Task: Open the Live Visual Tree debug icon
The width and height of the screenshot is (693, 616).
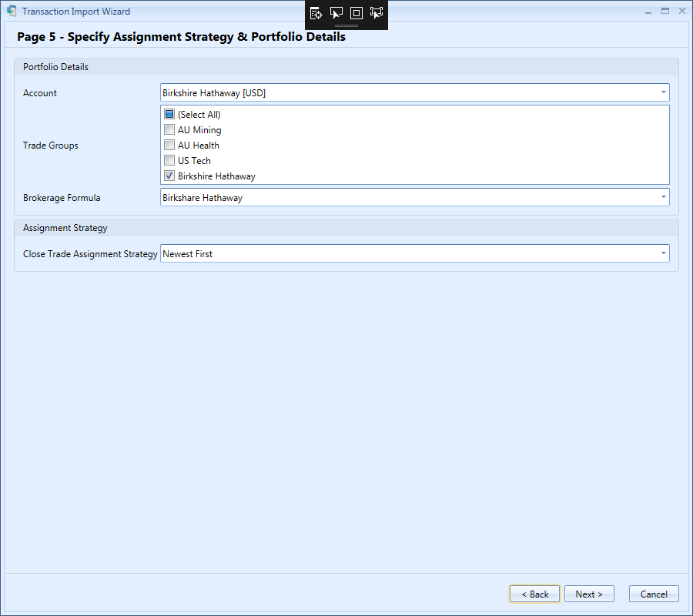Action: (x=316, y=13)
